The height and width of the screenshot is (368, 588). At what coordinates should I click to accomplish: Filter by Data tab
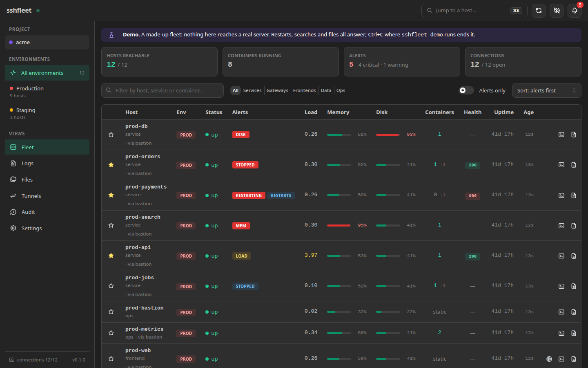click(x=326, y=90)
